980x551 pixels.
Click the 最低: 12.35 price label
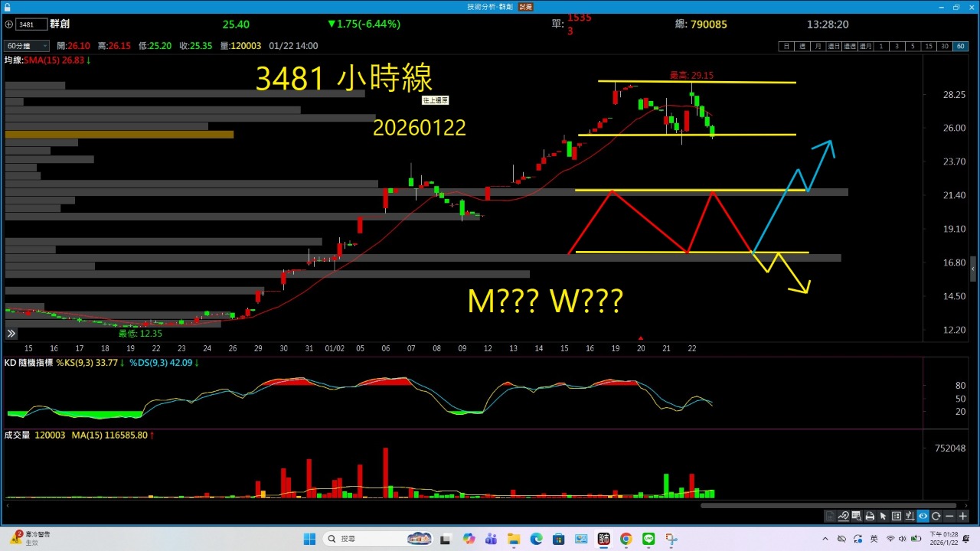click(x=140, y=334)
